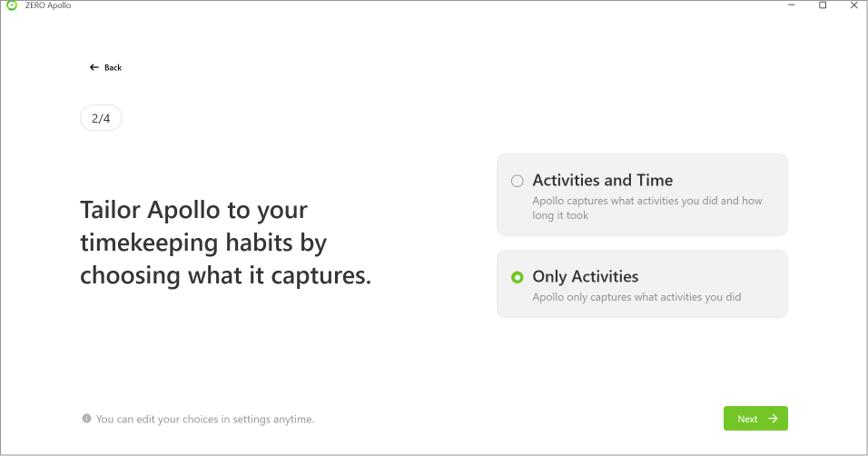The height and width of the screenshot is (456, 868).
Task: Click 'Apollo only captures what activities' description
Action: [x=636, y=297]
